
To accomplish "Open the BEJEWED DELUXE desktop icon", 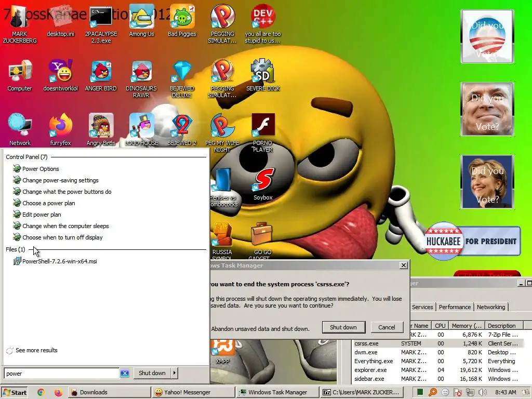I will point(182,79).
